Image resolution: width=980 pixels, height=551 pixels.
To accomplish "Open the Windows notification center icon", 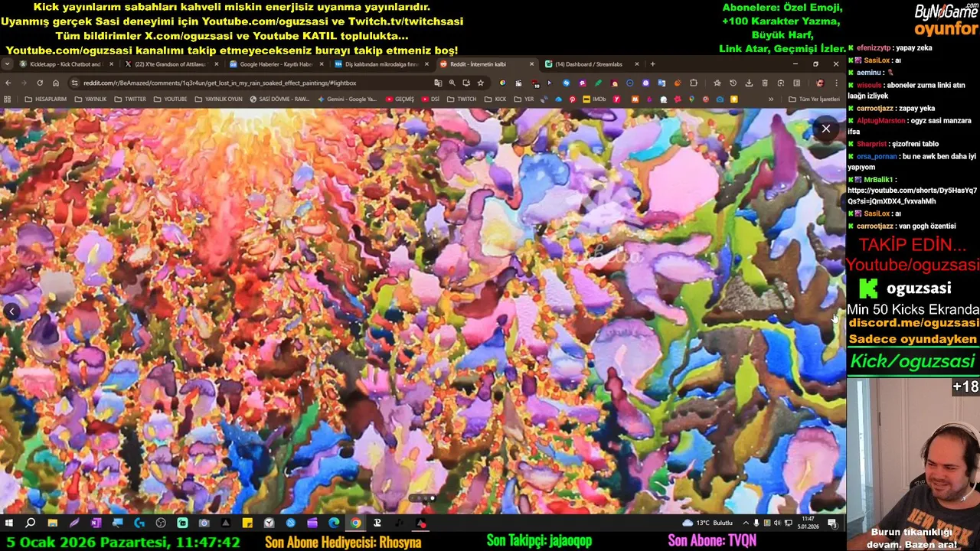I will pyautogui.click(x=832, y=523).
